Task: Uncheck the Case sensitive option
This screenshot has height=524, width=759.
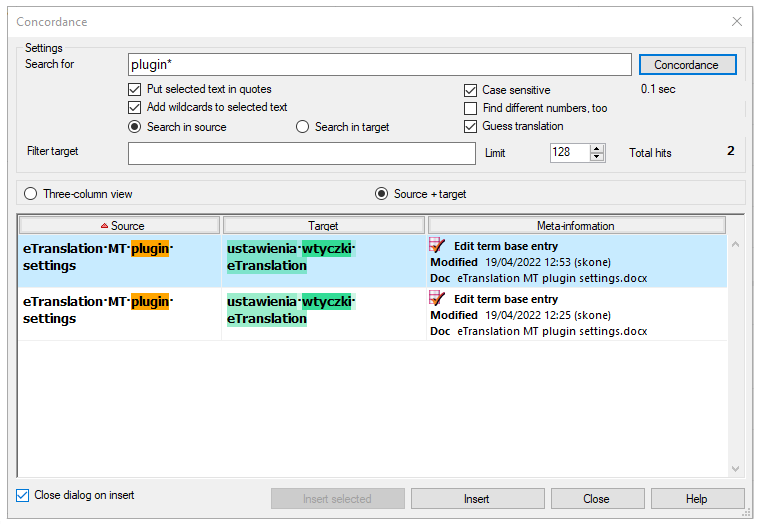Action: pos(471,90)
